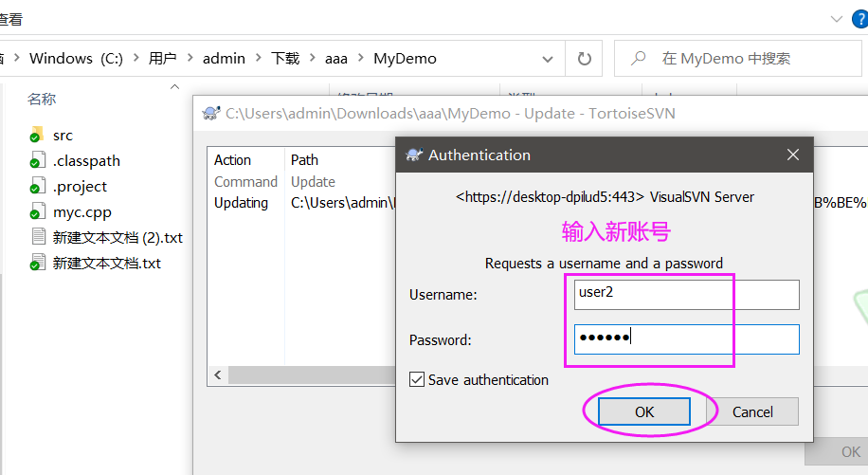
Task: Expand chevron after aaa breadcrumb
Action: (x=361, y=58)
